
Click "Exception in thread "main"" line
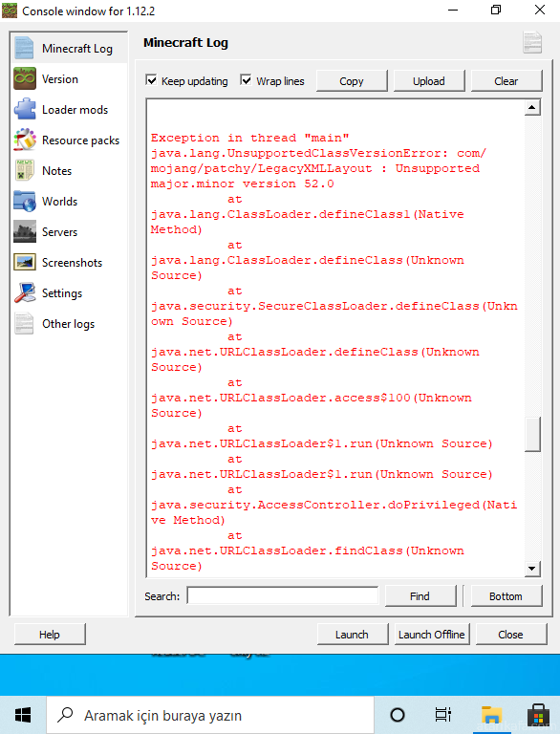(250, 138)
